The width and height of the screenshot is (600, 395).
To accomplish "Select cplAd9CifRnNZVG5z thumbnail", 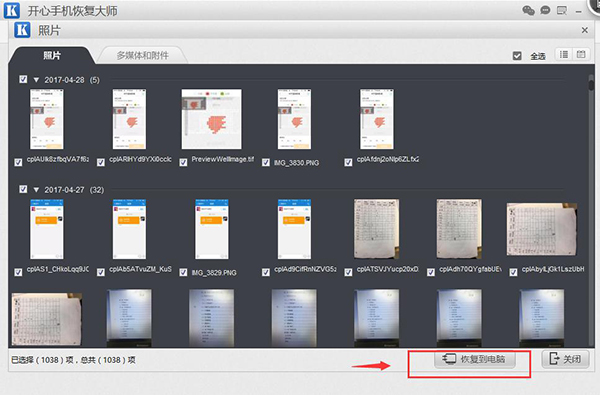I will pos(294,229).
